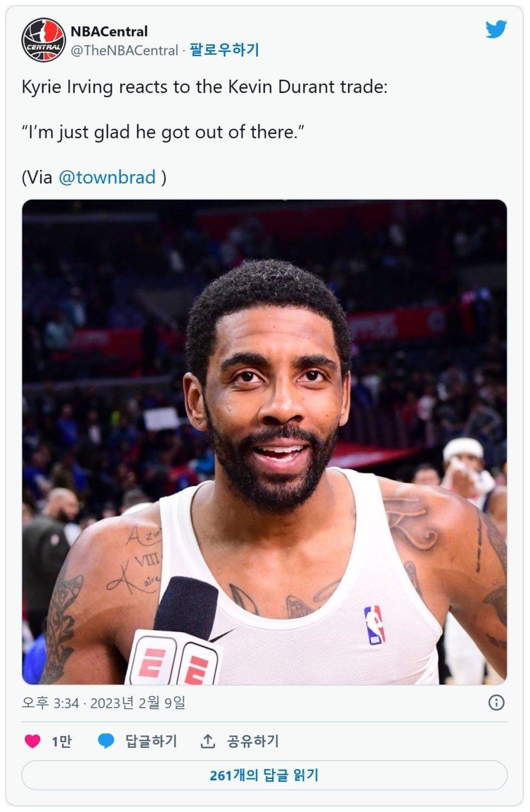
Task: Open the @townbrad mention link
Action: coord(107,177)
